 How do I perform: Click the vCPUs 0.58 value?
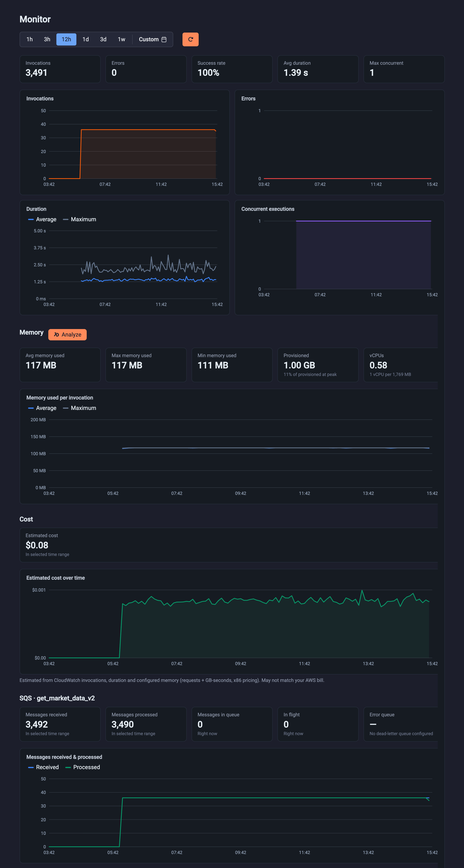point(378,365)
